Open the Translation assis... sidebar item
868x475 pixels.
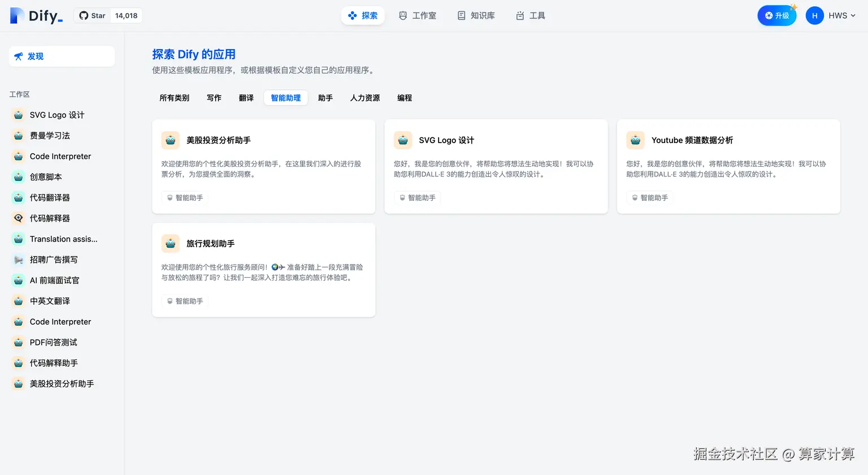(x=62, y=239)
